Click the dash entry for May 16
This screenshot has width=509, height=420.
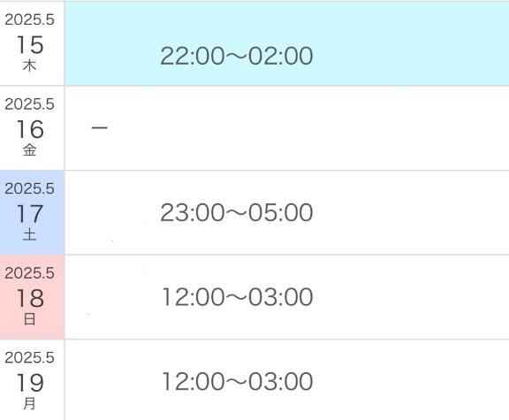pyautogui.click(x=99, y=128)
